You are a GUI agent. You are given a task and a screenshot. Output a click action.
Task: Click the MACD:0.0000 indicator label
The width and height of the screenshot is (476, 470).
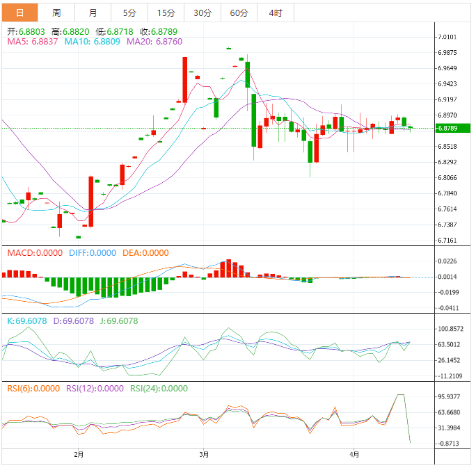35,253
